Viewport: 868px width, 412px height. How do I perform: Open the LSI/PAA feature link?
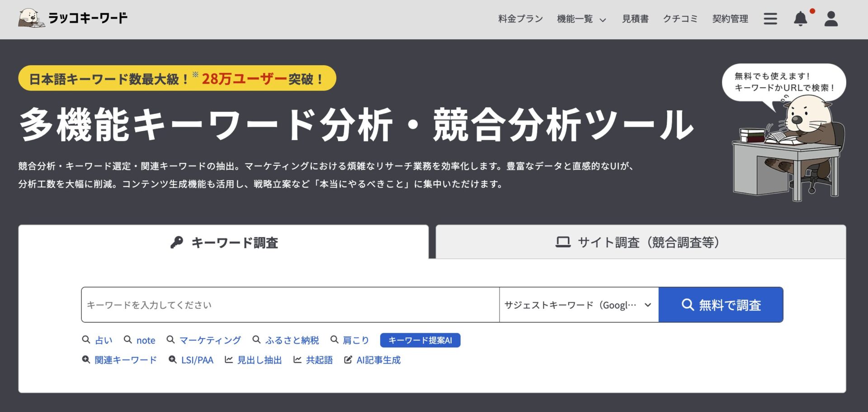[197, 360]
